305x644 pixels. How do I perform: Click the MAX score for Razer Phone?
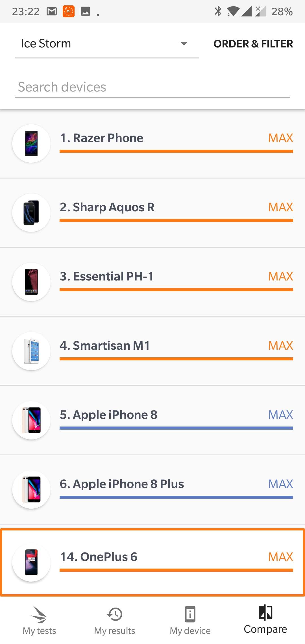tap(280, 138)
